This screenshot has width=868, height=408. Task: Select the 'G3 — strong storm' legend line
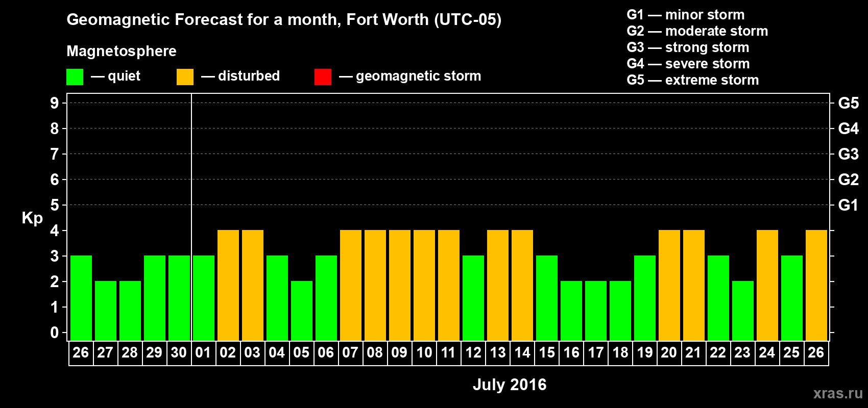pyautogui.click(x=688, y=47)
